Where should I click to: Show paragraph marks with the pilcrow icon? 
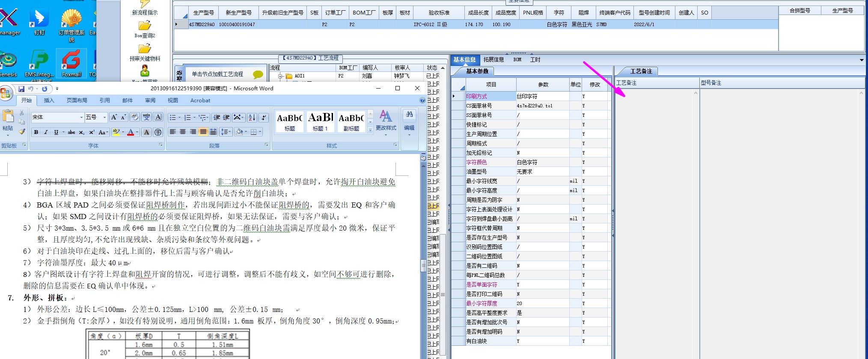264,117
